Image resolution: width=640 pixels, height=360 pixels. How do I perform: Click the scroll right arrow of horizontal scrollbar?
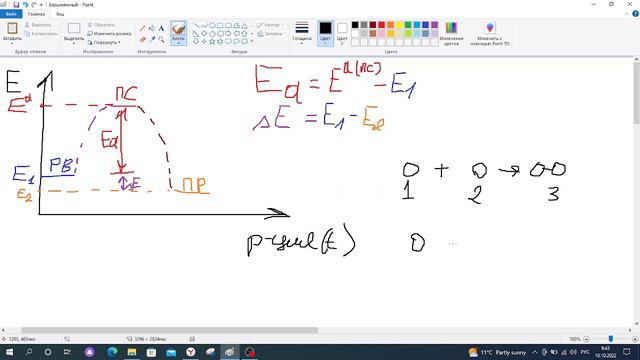(630, 330)
